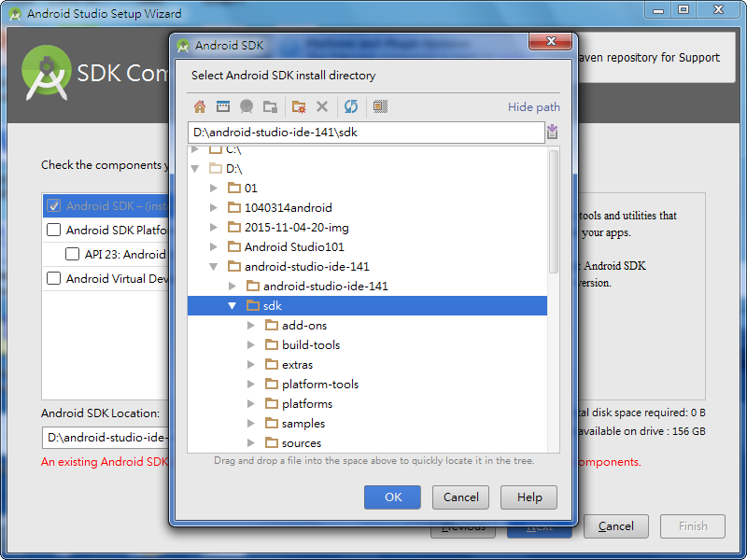Collapse the selected sdk folder
This screenshot has height=560, width=747.
click(x=232, y=306)
